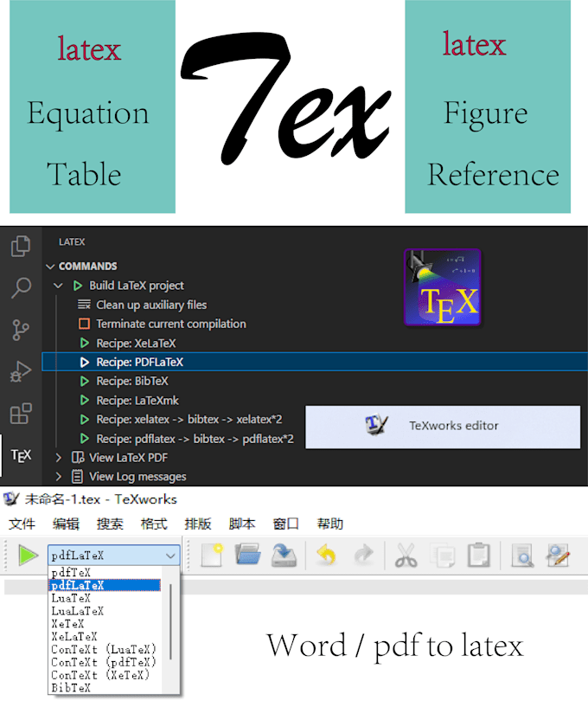This screenshot has width=588, height=707.
Task: Open Extensions view in activity bar
Action: tap(21, 413)
